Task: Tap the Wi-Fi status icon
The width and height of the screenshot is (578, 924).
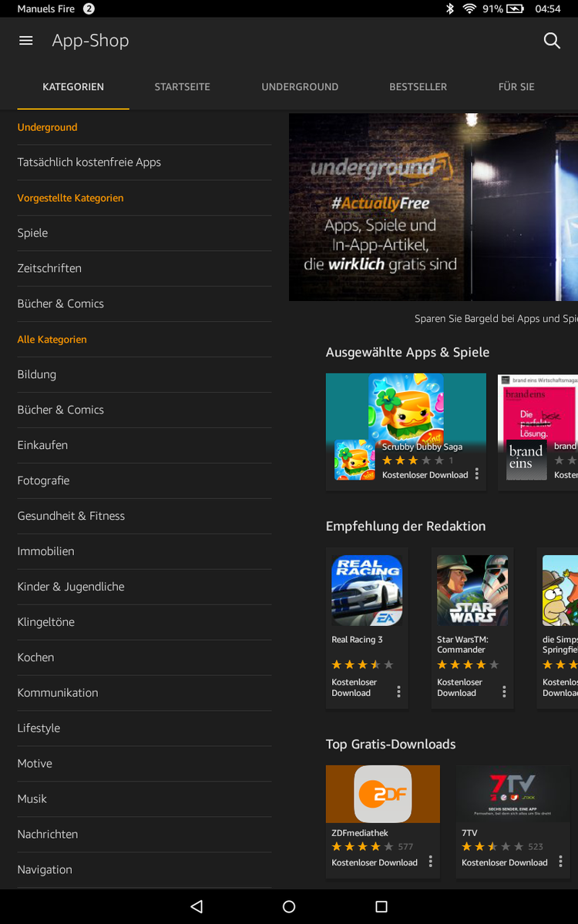Action: (469, 9)
